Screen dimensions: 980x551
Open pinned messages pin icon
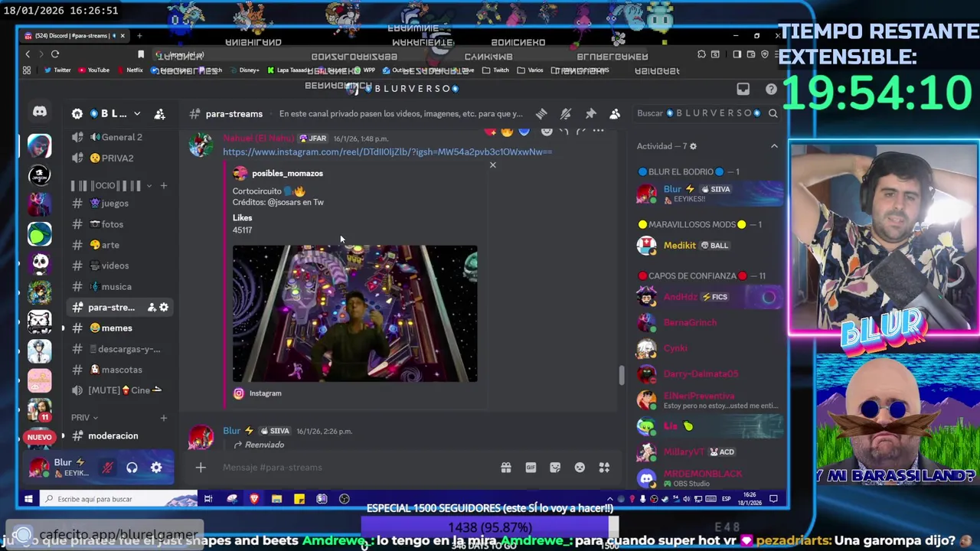(590, 113)
